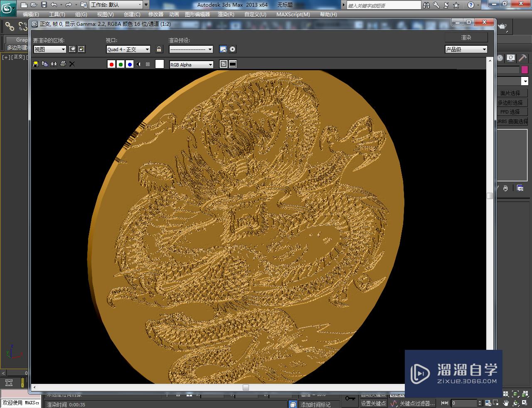Open the 创建(C) menu
Viewport: 532px width, 408px height.
132,14
